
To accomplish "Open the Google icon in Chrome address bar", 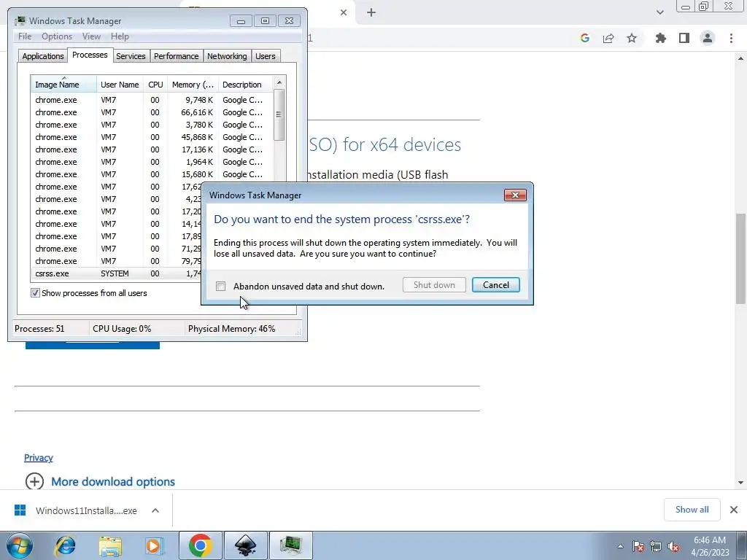I will (x=585, y=38).
